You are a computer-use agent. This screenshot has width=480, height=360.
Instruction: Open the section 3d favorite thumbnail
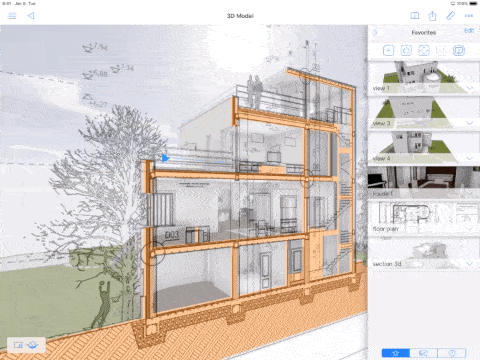424,253
